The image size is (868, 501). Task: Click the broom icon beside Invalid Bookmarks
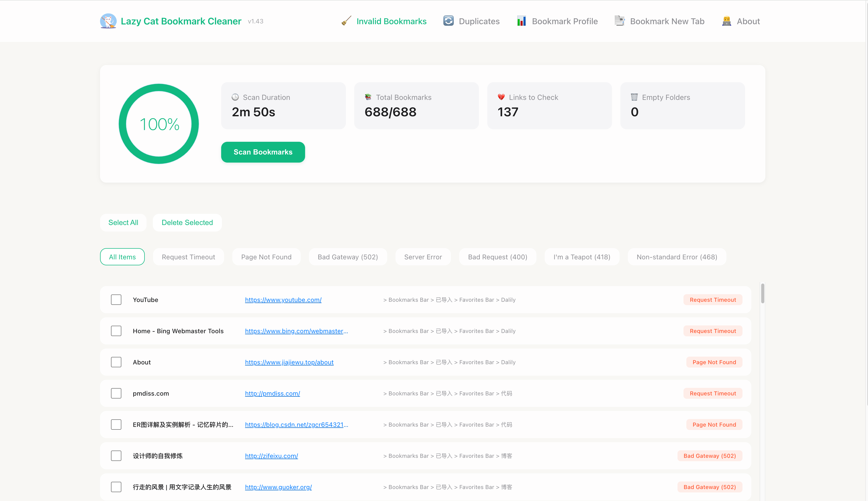pos(346,21)
